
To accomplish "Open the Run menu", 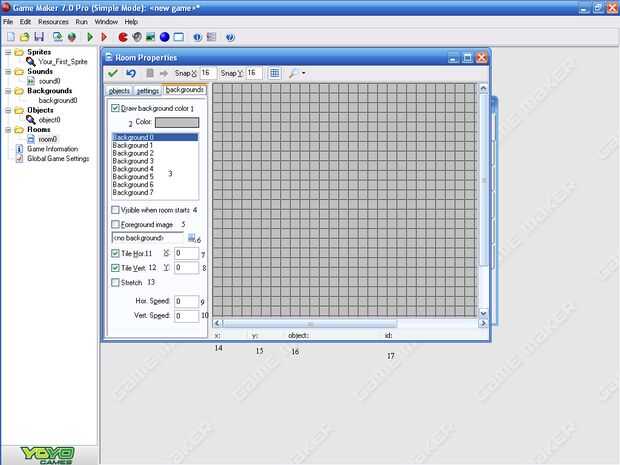I will tap(81, 22).
